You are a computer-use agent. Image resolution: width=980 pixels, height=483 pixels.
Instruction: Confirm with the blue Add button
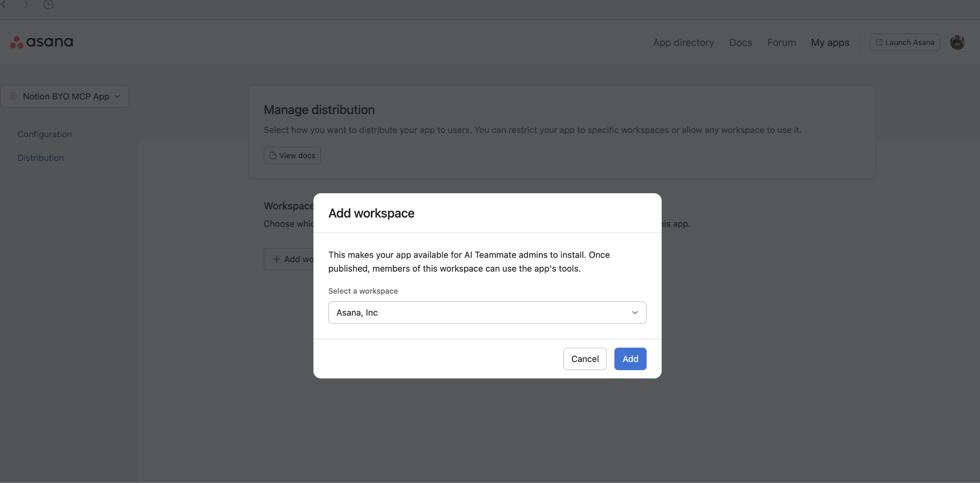(x=630, y=359)
